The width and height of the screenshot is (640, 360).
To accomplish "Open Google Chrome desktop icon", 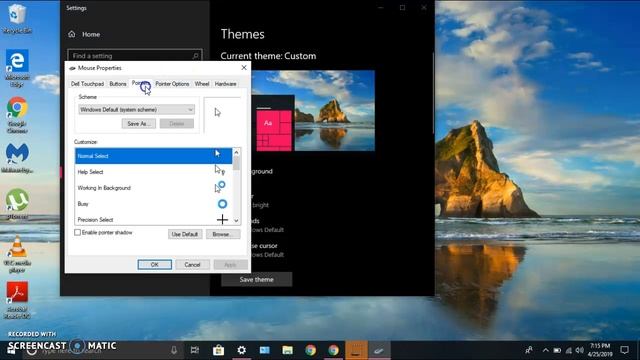I will (x=17, y=115).
